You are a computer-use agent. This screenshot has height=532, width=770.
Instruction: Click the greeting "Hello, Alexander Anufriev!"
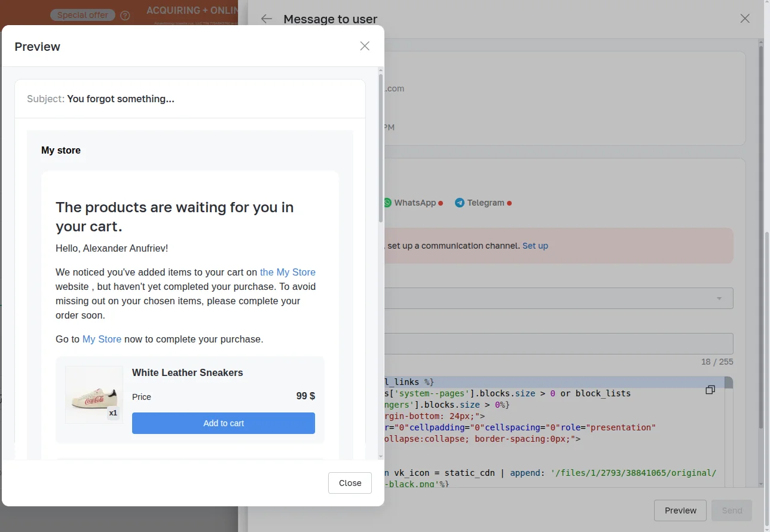click(x=112, y=248)
